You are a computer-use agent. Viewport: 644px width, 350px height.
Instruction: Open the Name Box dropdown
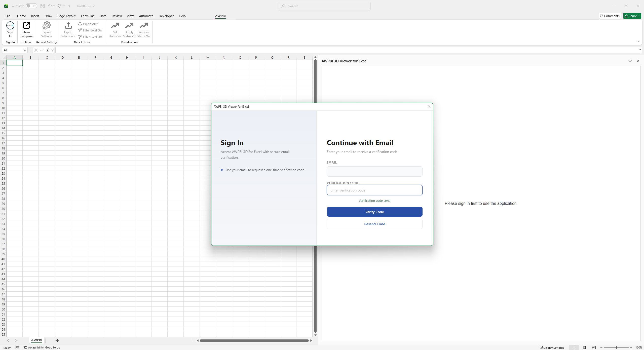(25, 50)
